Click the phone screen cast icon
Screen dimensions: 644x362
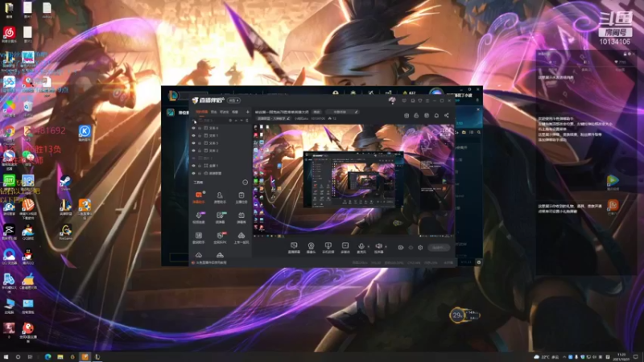tap(328, 247)
